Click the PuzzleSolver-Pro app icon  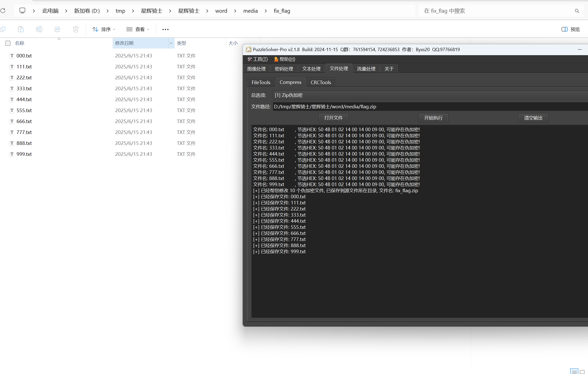248,49
